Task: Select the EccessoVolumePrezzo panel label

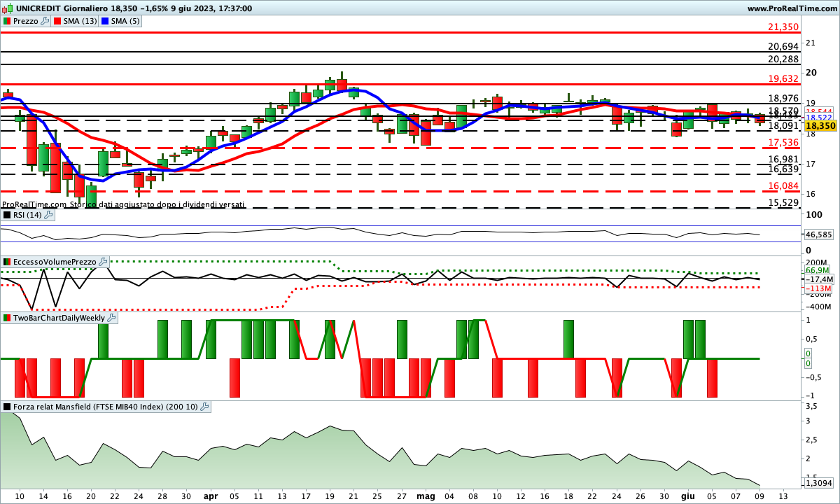Action: [x=55, y=262]
